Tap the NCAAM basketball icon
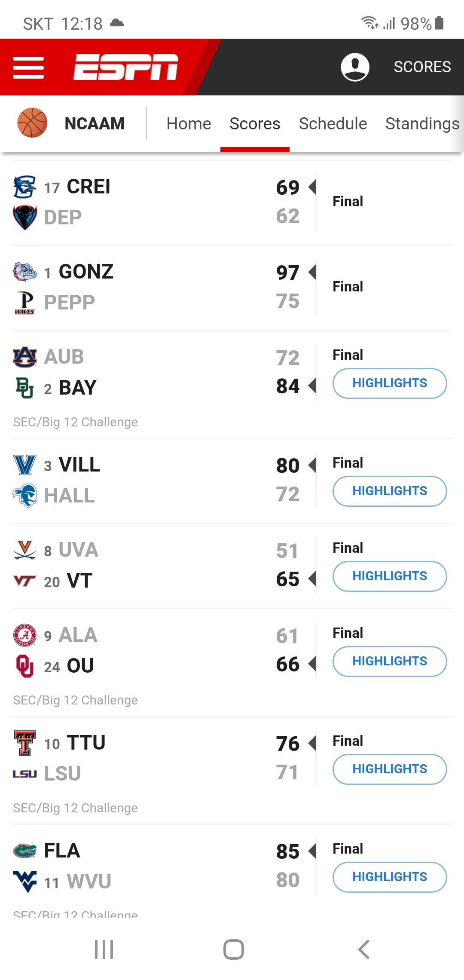The image size is (464, 980). (x=32, y=123)
